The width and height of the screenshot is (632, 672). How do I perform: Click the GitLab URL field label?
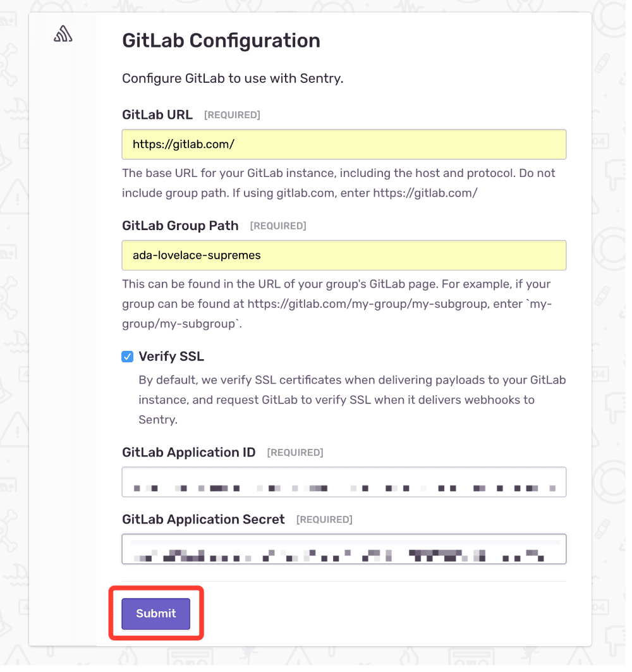[157, 114]
